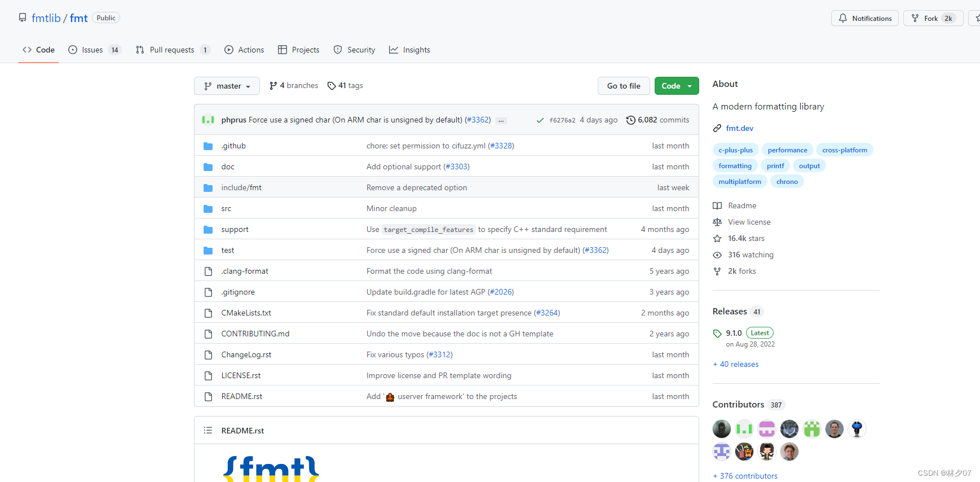Click the green commit status checkmark
Image resolution: width=980 pixels, height=482 pixels.
pos(540,120)
